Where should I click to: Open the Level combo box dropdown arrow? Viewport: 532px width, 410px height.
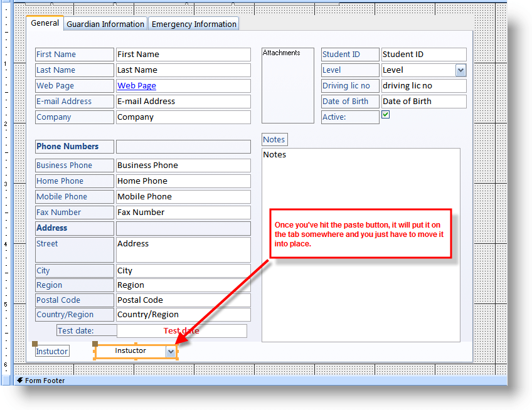pyautogui.click(x=460, y=70)
